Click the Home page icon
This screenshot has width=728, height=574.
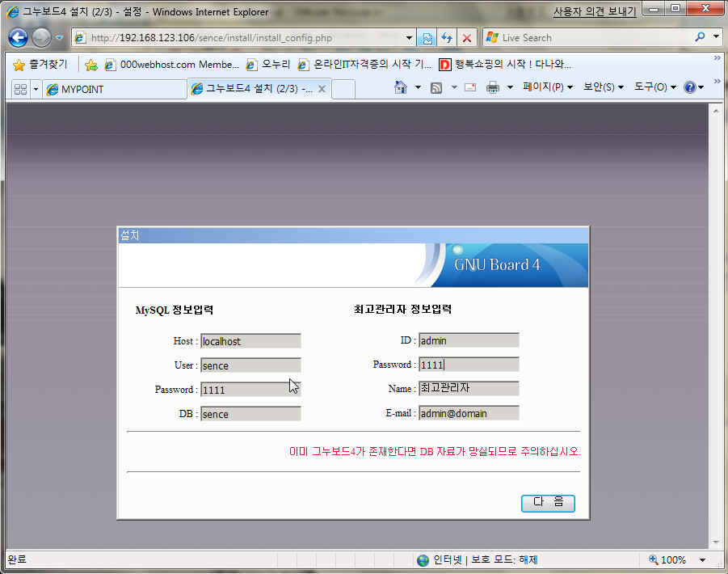point(400,87)
